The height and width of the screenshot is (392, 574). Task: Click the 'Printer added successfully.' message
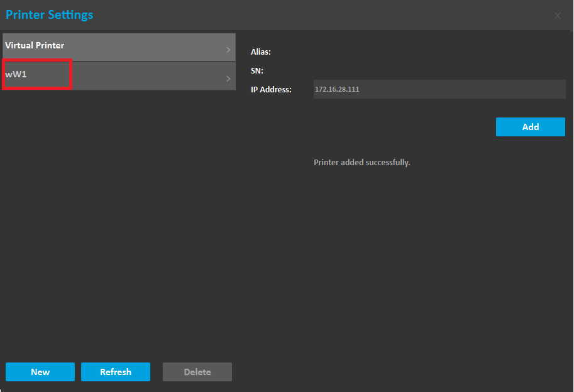point(362,163)
